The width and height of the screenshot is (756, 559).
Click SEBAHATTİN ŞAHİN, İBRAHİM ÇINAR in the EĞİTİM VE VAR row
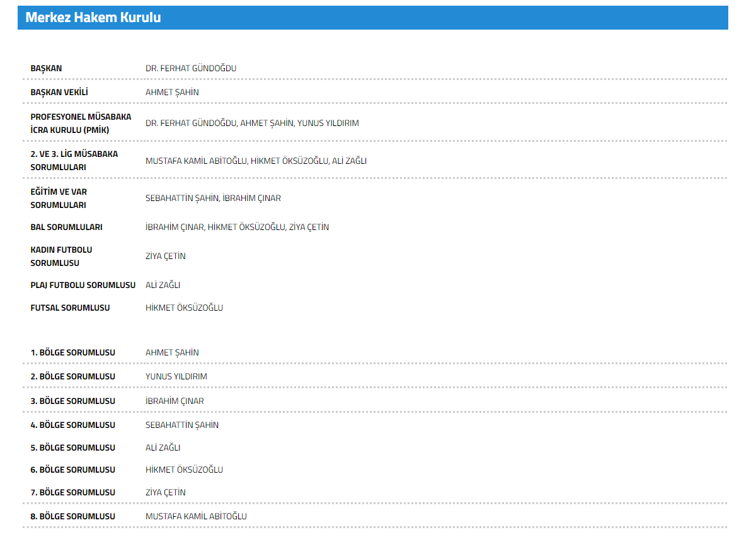point(213,198)
